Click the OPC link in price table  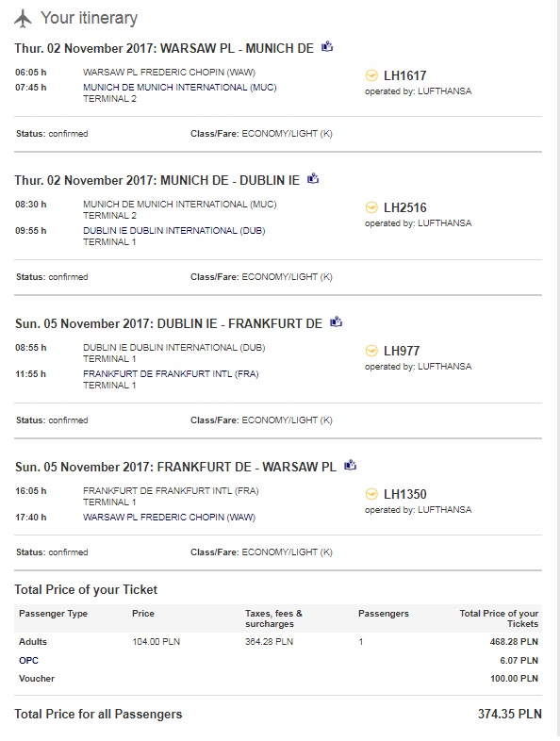coord(28,660)
